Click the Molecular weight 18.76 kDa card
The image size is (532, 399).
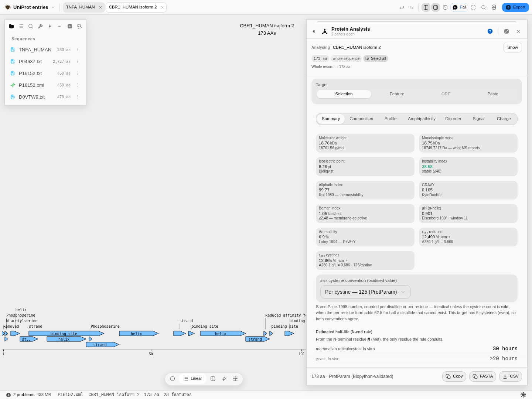point(365,143)
